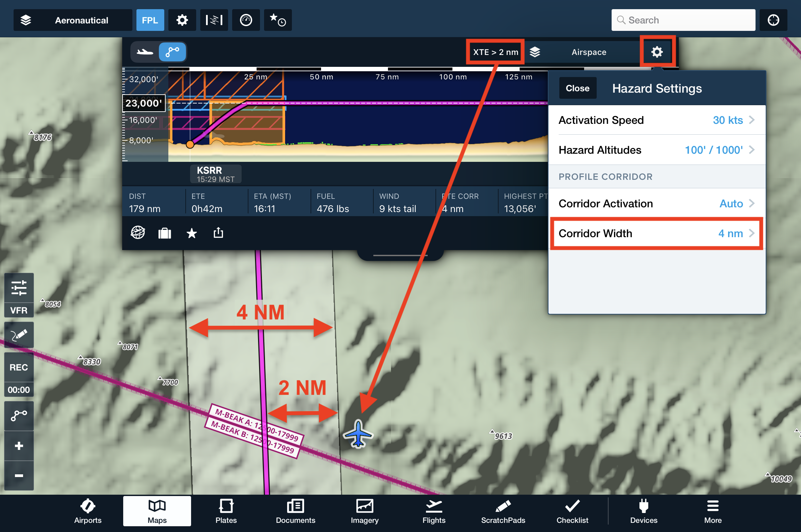Open the favorites and recents star-clock icon
This screenshot has height=532, width=801.
tap(278, 20)
